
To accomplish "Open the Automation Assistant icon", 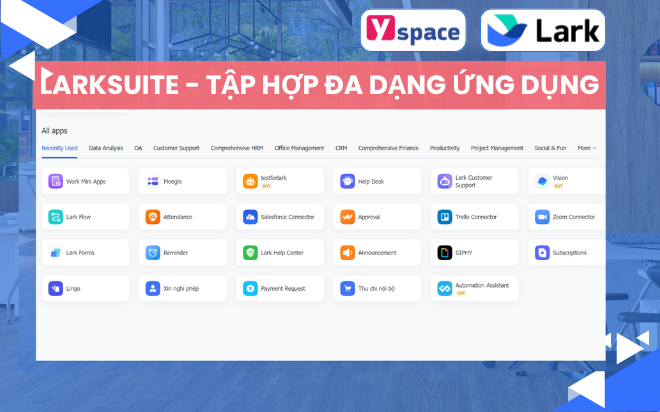I will pyautogui.click(x=444, y=289).
